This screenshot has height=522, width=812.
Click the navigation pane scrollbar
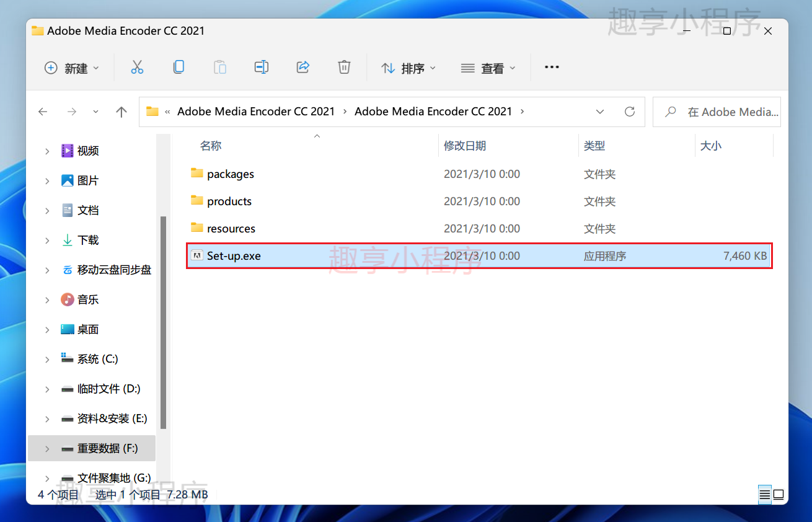click(x=164, y=322)
